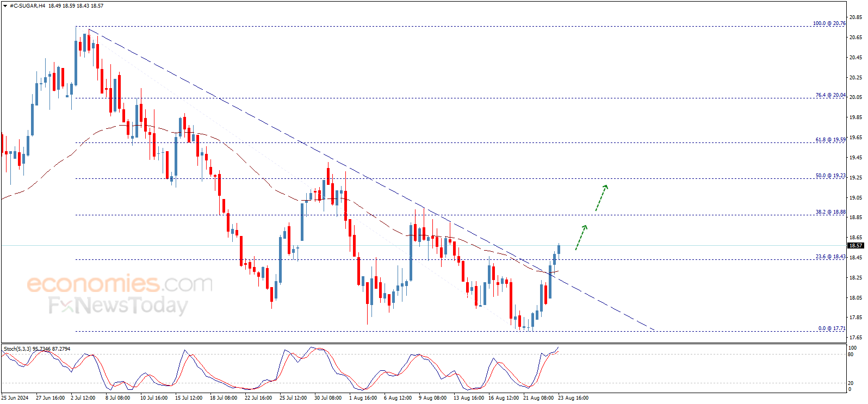Click the 21 Aug 08:00 time label
868x404 pixels.
[x=538, y=398]
